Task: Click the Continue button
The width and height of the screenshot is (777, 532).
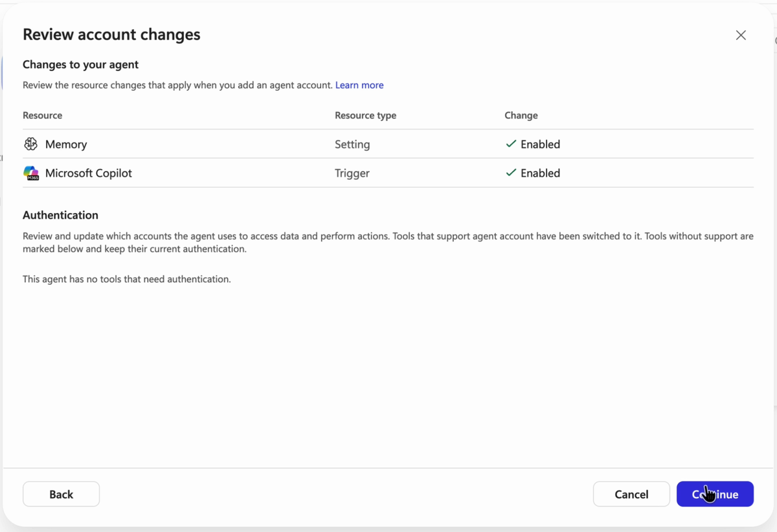Action: coord(715,494)
